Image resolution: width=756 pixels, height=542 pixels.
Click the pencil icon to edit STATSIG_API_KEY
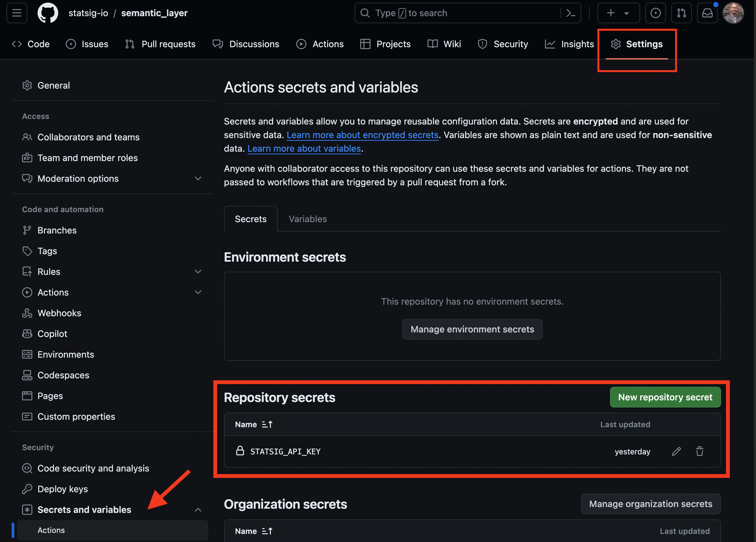(x=676, y=451)
